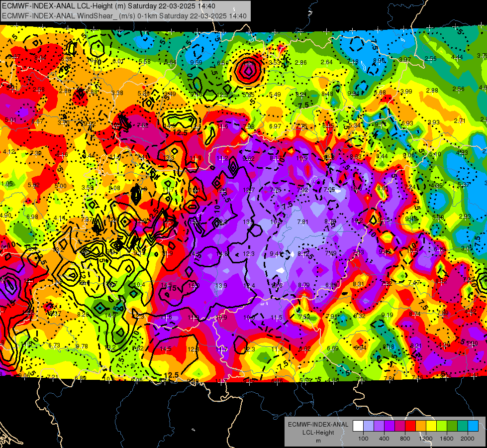Click the grid value 6.73

click(x=54, y=345)
